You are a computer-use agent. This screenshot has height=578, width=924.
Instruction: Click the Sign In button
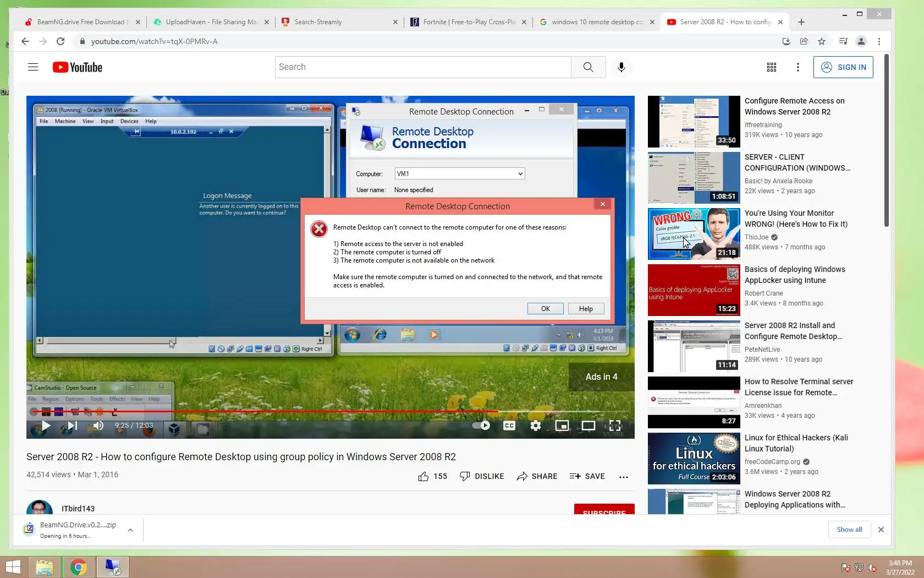[x=843, y=67]
